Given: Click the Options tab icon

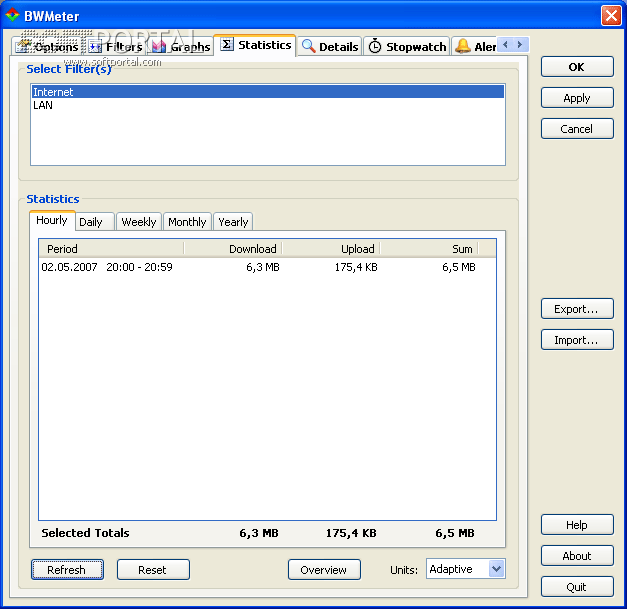Looking at the screenshot, I should [24, 46].
